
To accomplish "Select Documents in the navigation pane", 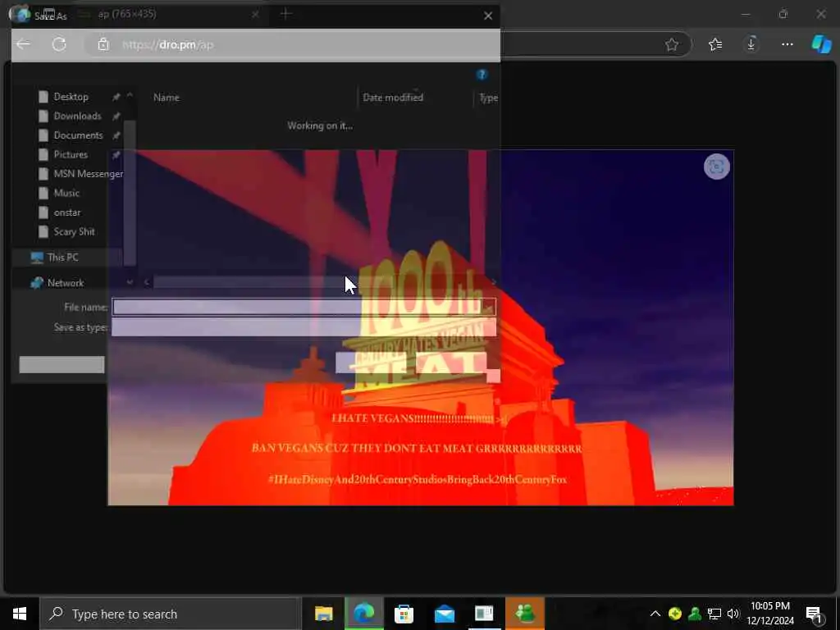I will coord(77,135).
